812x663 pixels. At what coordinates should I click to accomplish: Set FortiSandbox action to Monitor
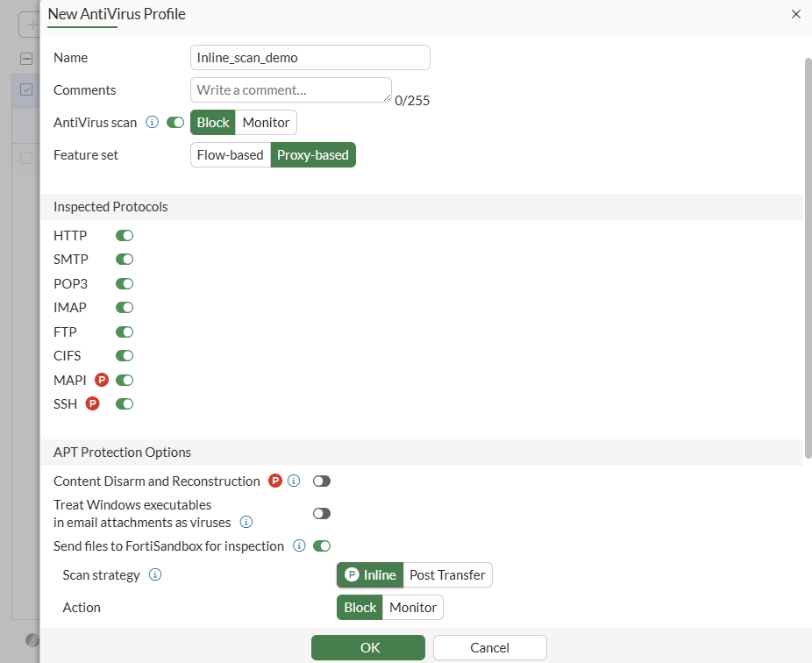[413, 607]
